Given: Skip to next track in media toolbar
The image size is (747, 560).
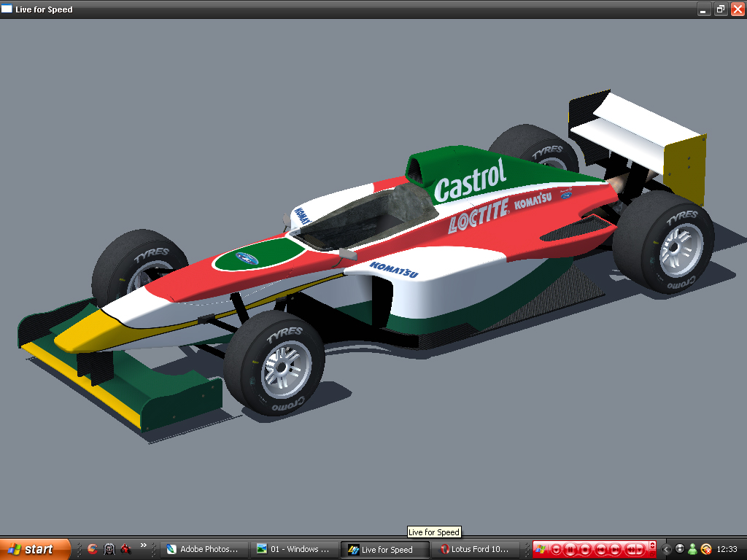Looking at the screenshot, I should click(x=614, y=550).
